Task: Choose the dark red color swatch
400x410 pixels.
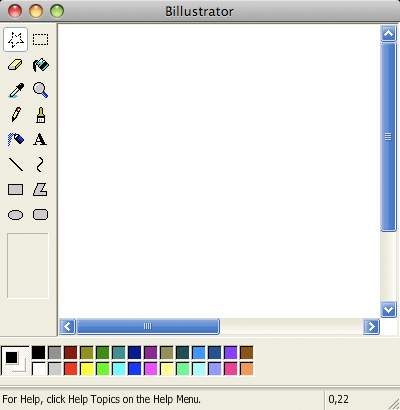Action: (70, 353)
